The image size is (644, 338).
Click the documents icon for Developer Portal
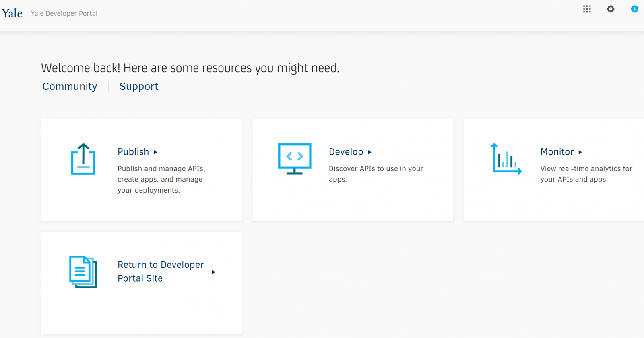(83, 272)
